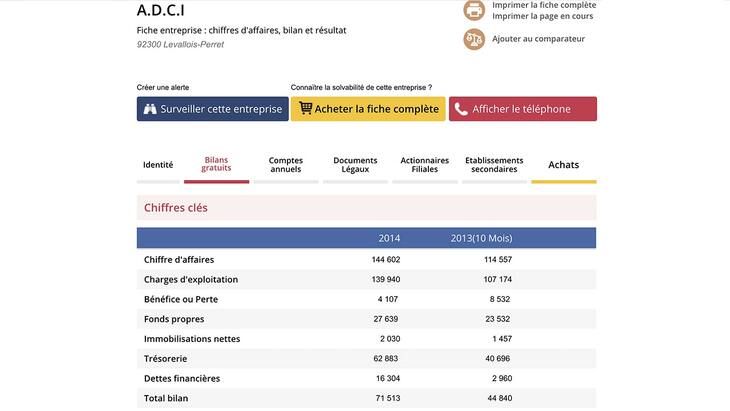
Task: Click the value 40 696
Action: tap(498, 359)
